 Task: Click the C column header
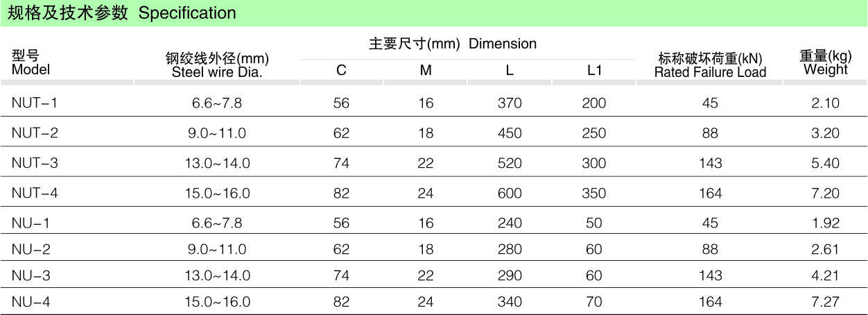pos(341,70)
